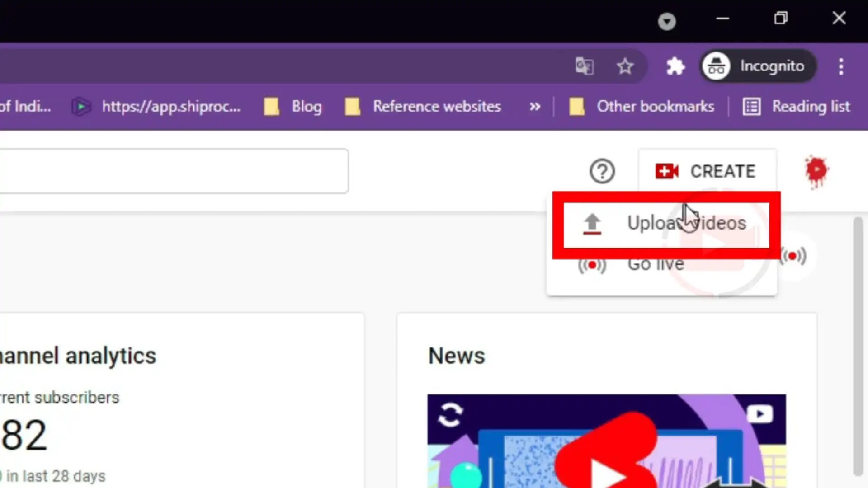Click the Google Translate page icon
The image size is (868, 488).
click(x=584, y=67)
